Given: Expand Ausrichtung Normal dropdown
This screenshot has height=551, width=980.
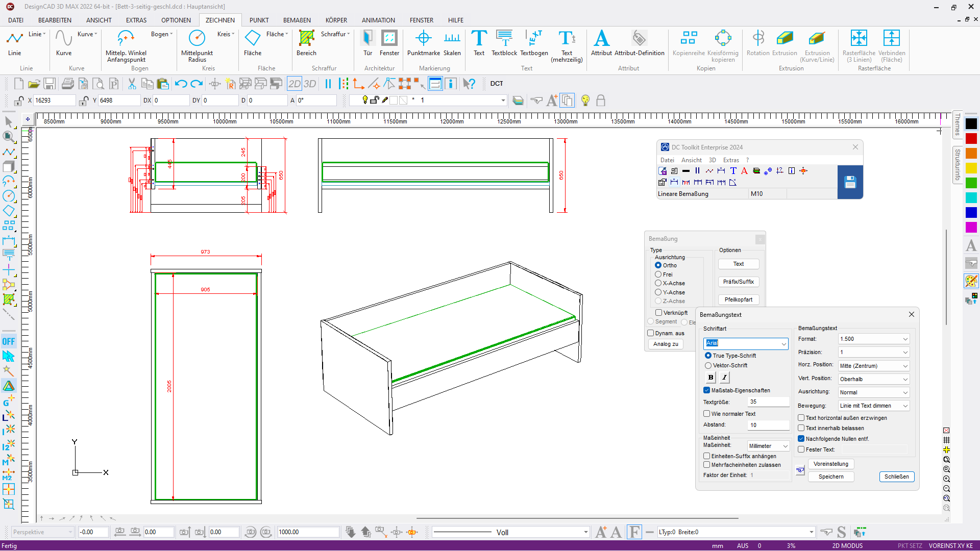Looking at the screenshot, I should click(874, 392).
